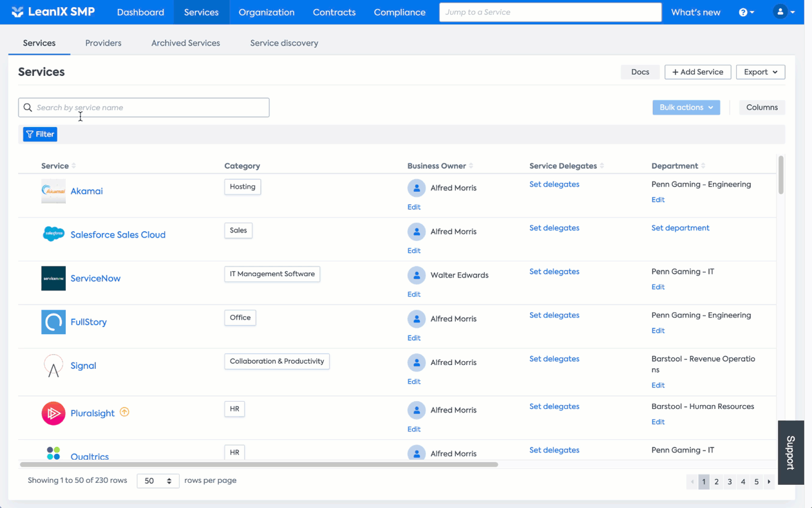Open the ServiceNow service link
The width and height of the screenshot is (812, 508).
(x=95, y=278)
